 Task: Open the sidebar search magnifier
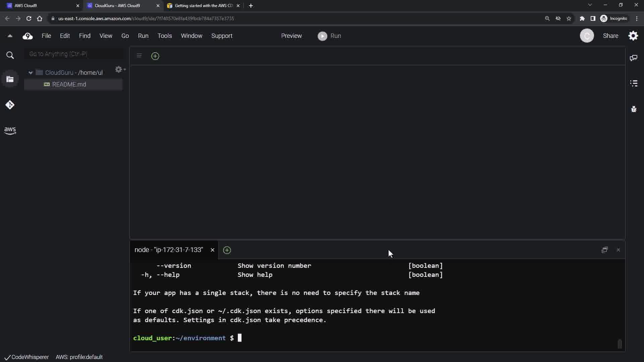(x=10, y=55)
